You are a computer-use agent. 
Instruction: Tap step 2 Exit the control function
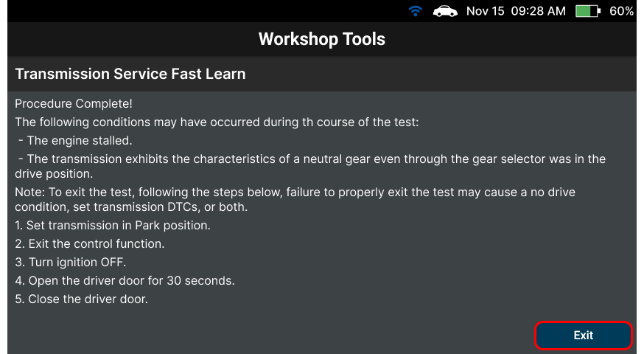point(90,244)
